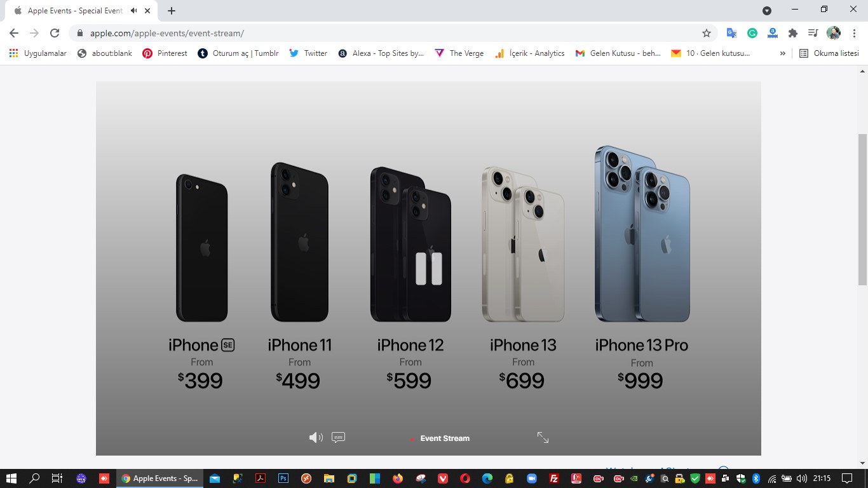Open Okuma listesi reading list

click(829, 53)
